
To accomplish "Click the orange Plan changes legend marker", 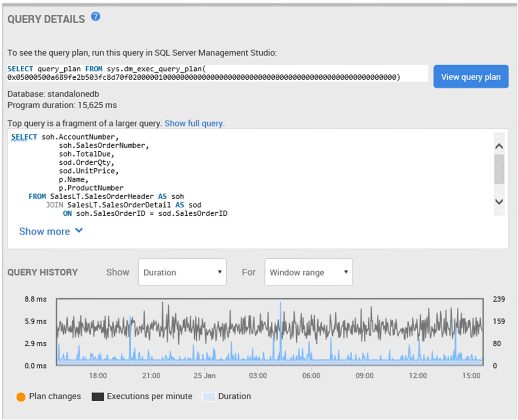I will point(21,397).
